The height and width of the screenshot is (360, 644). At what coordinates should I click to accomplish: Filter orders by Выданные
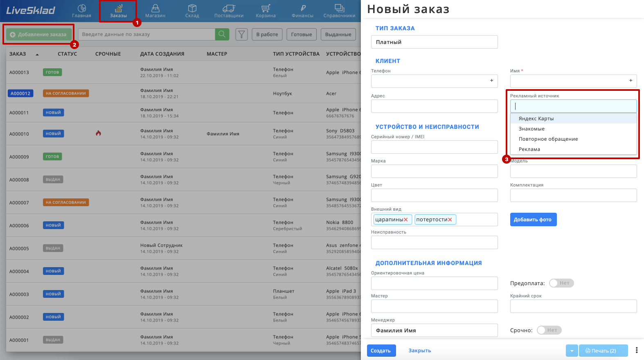click(x=338, y=34)
